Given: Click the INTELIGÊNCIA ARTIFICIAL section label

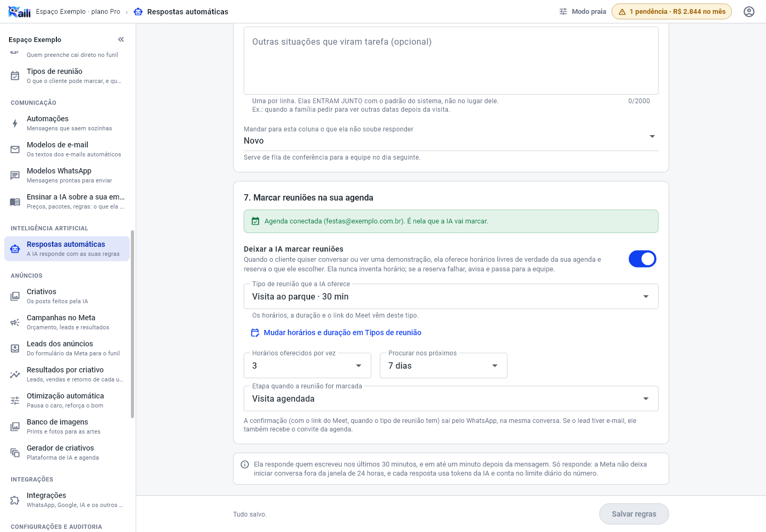Looking at the screenshot, I should coord(49,228).
